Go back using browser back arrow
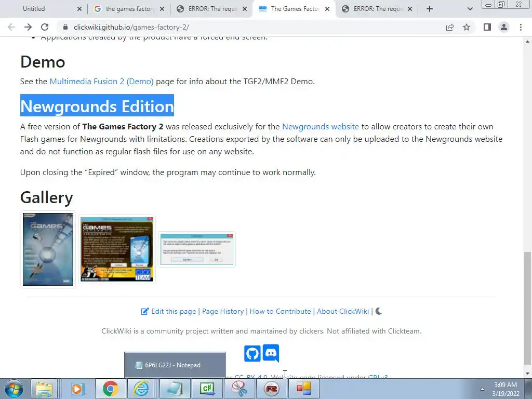 point(11,27)
